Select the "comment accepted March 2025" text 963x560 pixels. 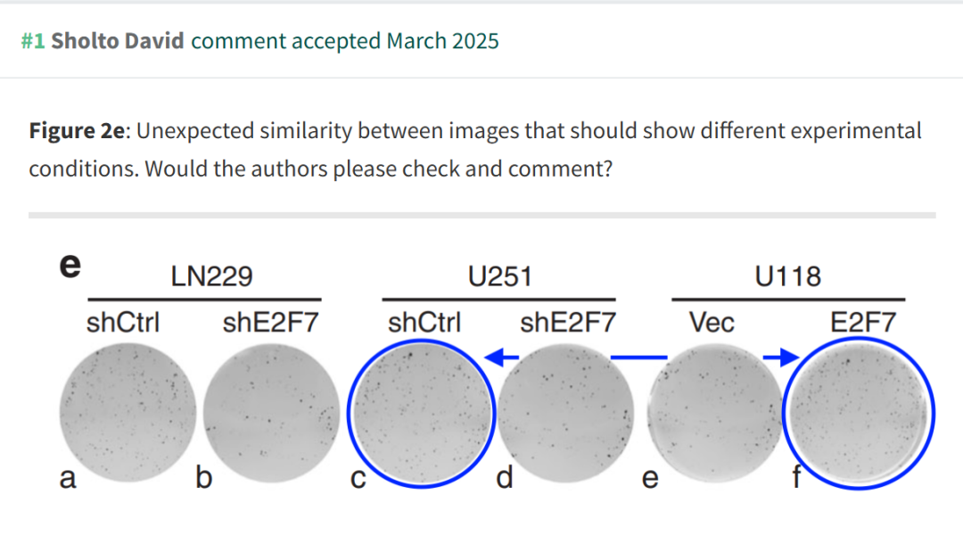click(344, 41)
